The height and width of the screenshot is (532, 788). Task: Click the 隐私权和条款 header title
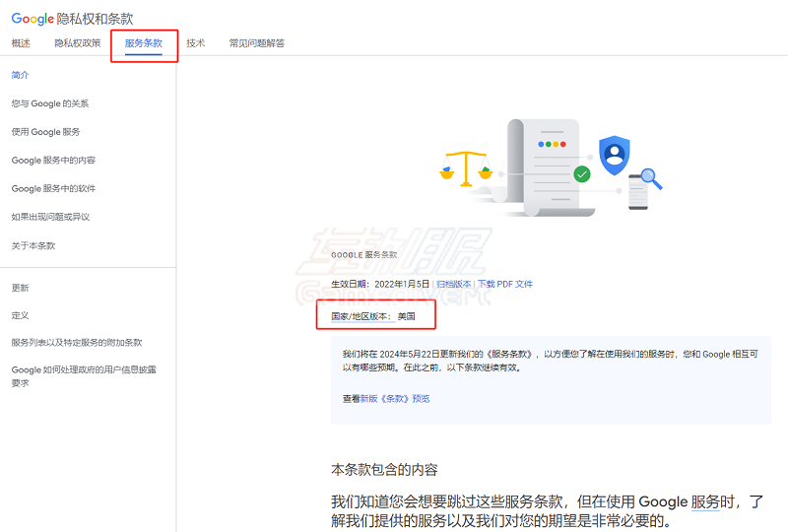pyautogui.click(x=95, y=19)
